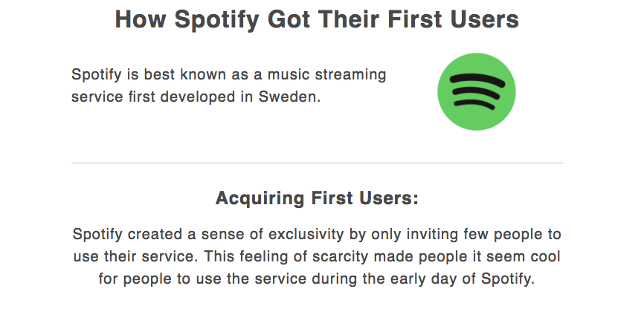Click the line starting service first developed
Screen dimensions: 644x332
[x=196, y=97]
